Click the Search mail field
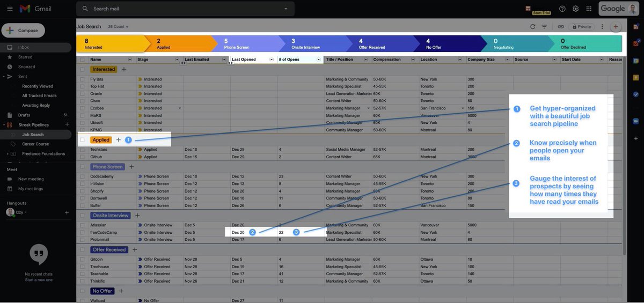The width and height of the screenshot is (644, 303). click(185, 9)
